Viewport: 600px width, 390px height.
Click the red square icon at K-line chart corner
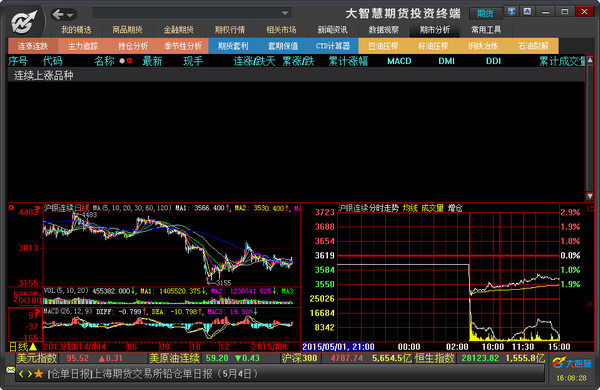[x=11, y=207]
